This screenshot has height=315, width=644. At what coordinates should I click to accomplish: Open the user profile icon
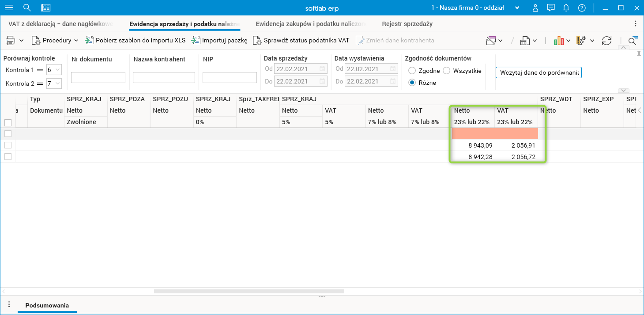pyautogui.click(x=535, y=8)
